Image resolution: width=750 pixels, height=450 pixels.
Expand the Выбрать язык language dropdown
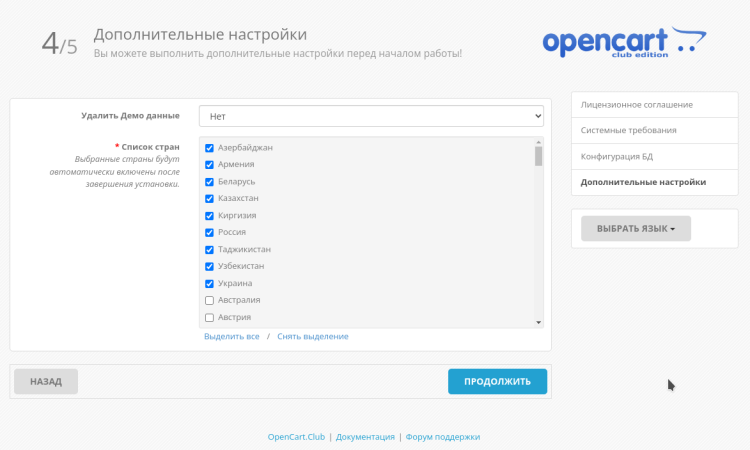tap(635, 229)
